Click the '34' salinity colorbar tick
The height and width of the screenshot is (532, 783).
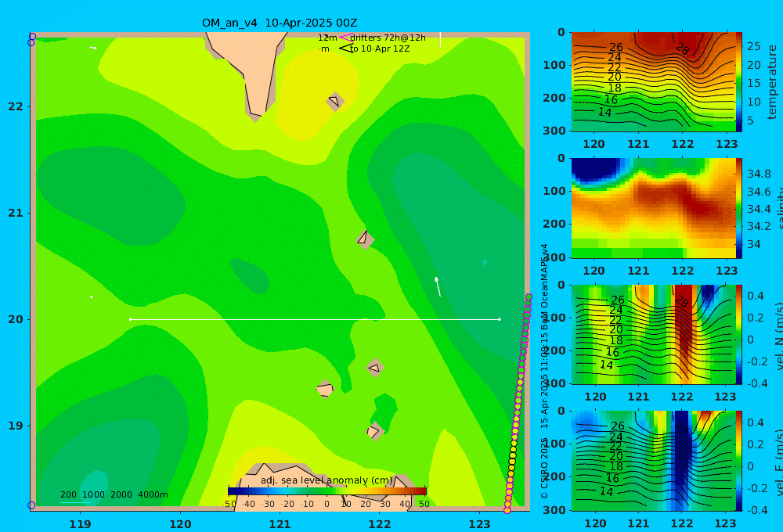coord(753,244)
